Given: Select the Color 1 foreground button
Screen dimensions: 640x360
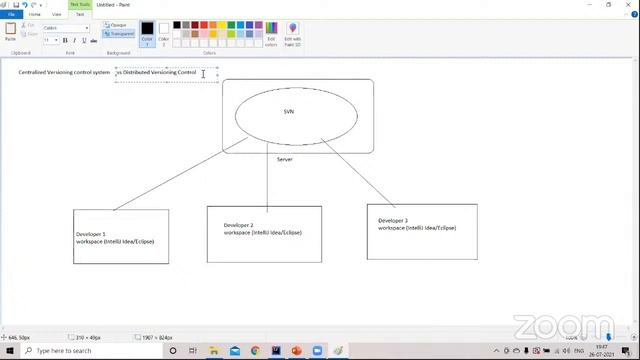Looking at the screenshot, I should click(x=147, y=34).
